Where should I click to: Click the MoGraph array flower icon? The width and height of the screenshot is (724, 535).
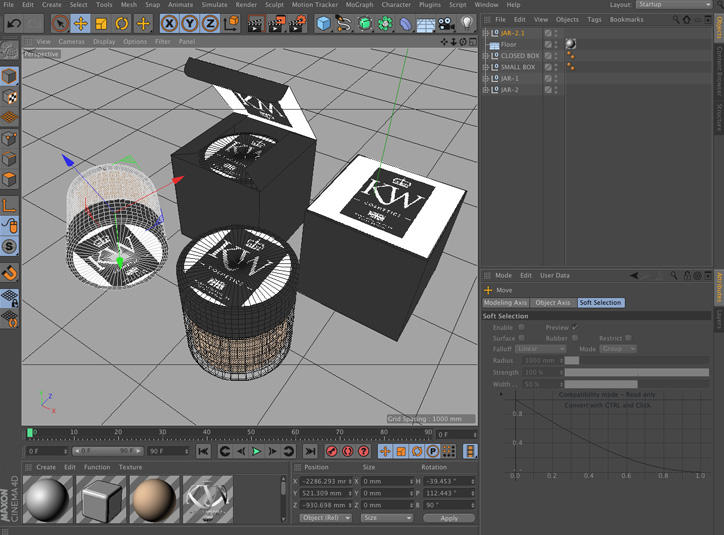[385, 23]
